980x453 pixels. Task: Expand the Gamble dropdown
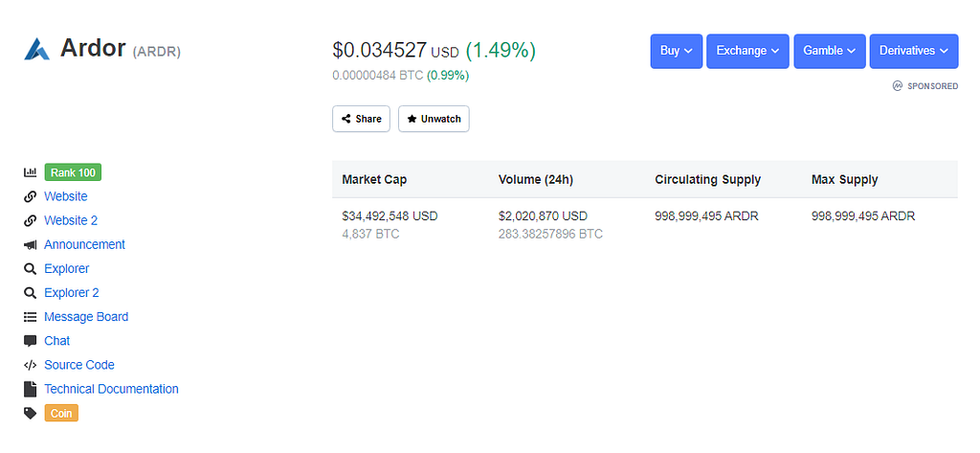click(x=829, y=51)
